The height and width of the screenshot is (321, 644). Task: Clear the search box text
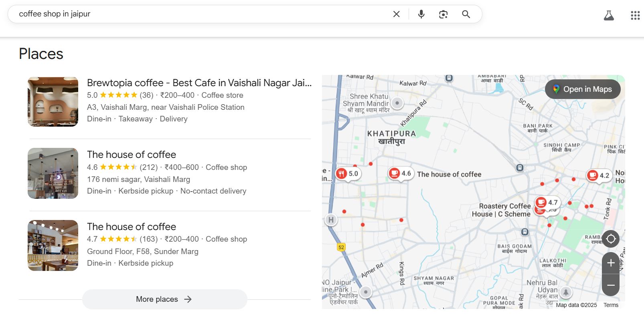[396, 14]
